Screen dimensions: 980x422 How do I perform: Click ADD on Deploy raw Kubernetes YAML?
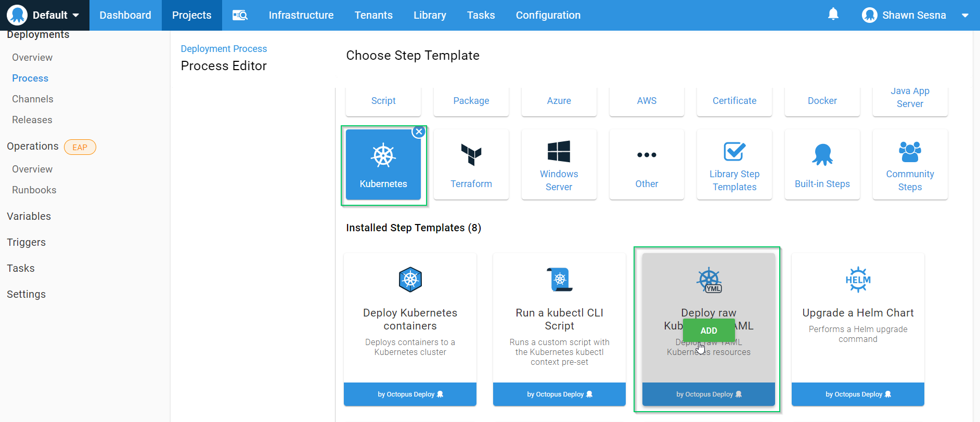708,331
